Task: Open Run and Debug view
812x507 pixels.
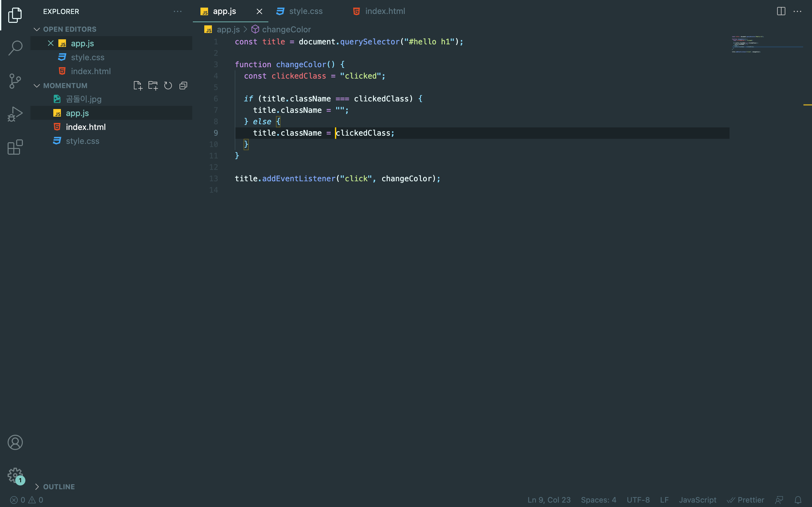Action: [15, 114]
